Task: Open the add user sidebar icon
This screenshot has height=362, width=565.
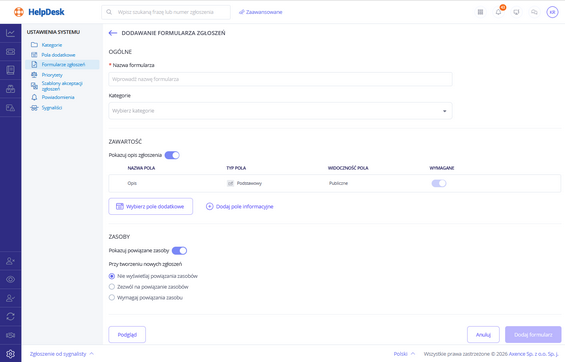Action: point(10,261)
